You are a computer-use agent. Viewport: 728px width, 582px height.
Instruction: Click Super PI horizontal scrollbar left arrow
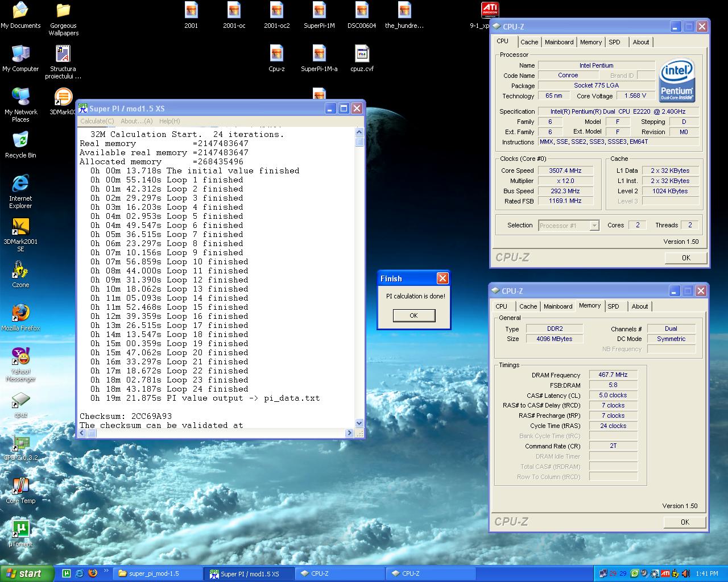(83, 433)
